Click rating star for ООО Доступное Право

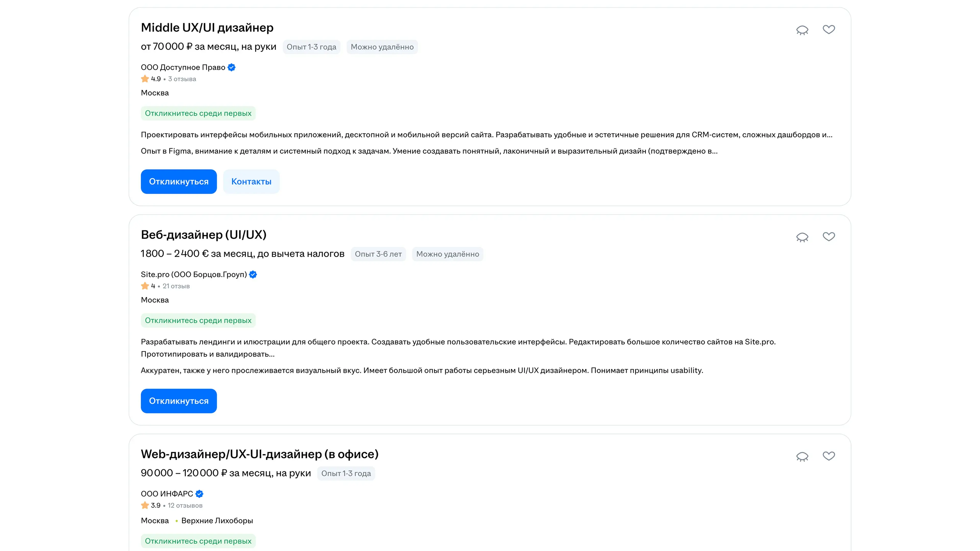click(144, 79)
